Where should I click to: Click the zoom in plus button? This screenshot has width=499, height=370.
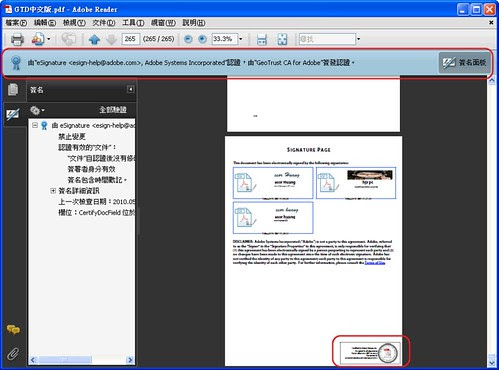pos(202,39)
